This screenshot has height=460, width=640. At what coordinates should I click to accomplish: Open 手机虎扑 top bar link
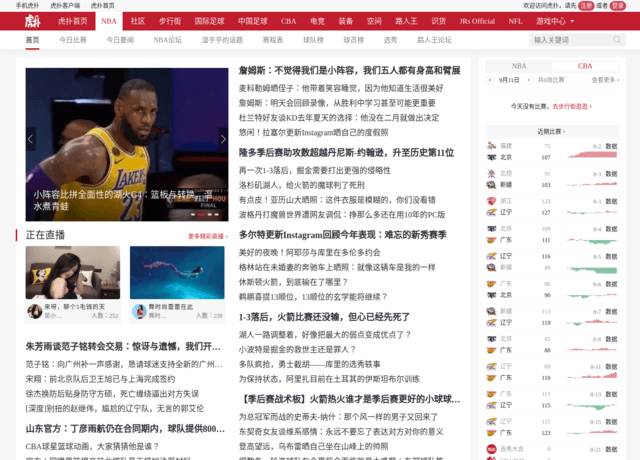tap(27, 6)
